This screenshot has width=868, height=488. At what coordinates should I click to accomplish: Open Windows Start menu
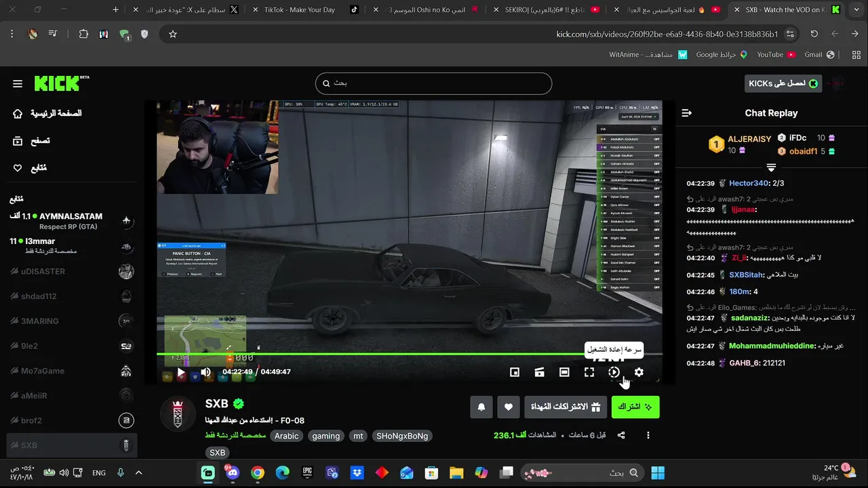(x=658, y=472)
